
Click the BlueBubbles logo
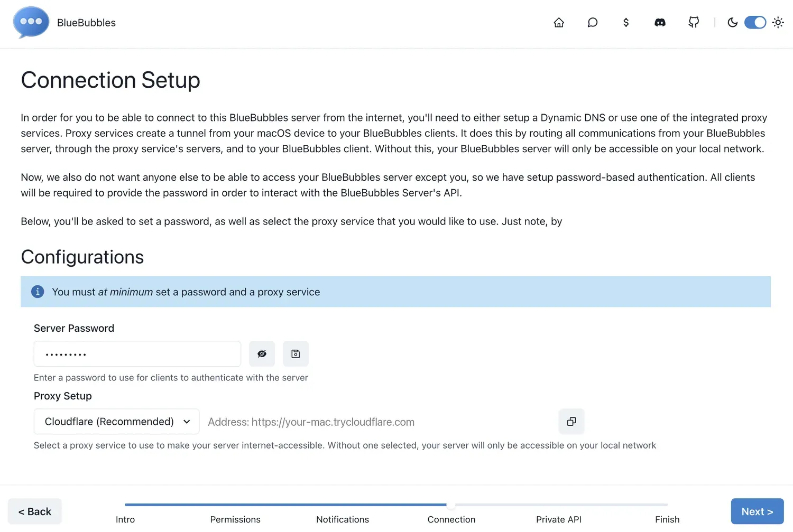(x=31, y=22)
